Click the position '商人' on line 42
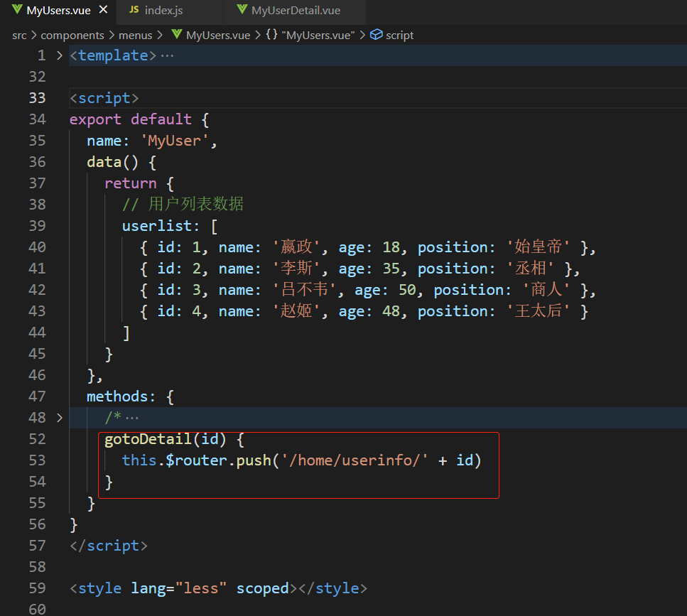This screenshot has width=687, height=616. pyautogui.click(x=546, y=290)
